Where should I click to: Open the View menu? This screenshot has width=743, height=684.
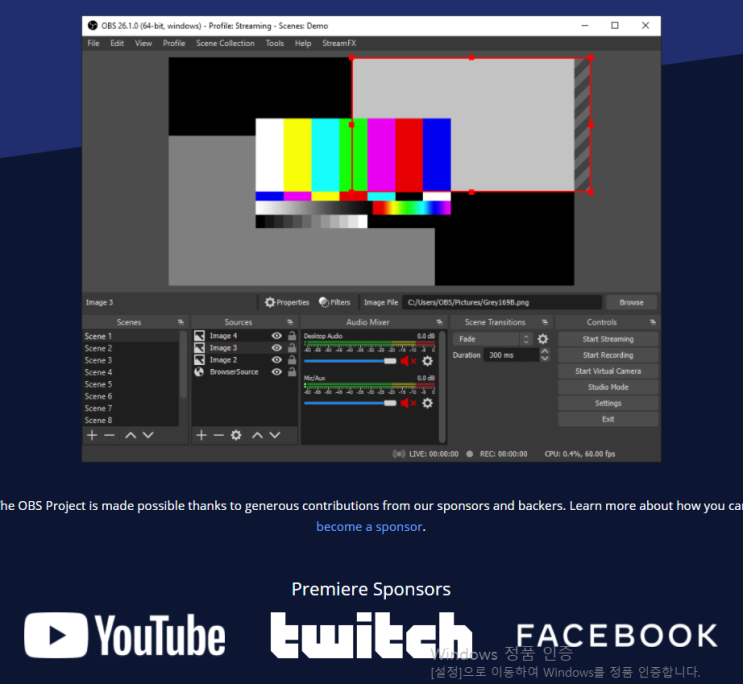144,43
